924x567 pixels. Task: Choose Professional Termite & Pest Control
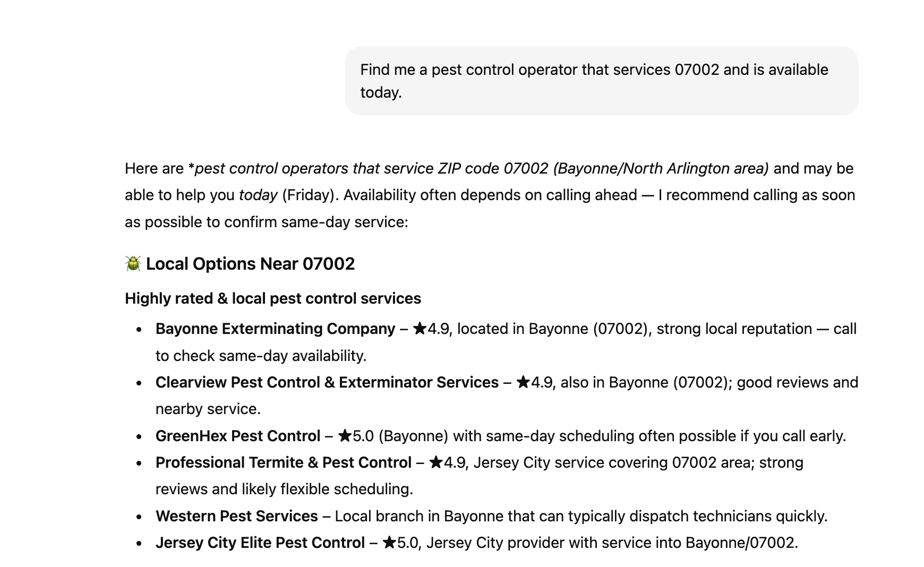[283, 462]
